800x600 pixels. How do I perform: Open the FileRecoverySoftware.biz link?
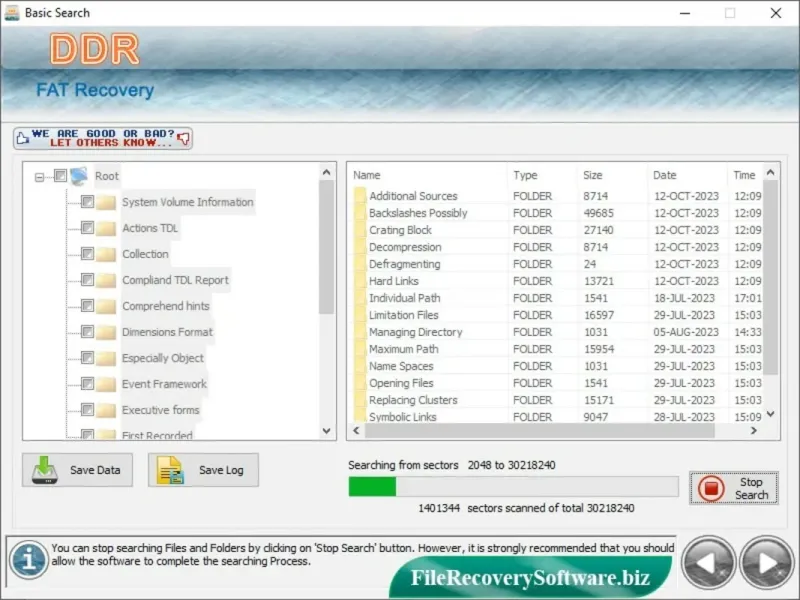[x=531, y=578]
